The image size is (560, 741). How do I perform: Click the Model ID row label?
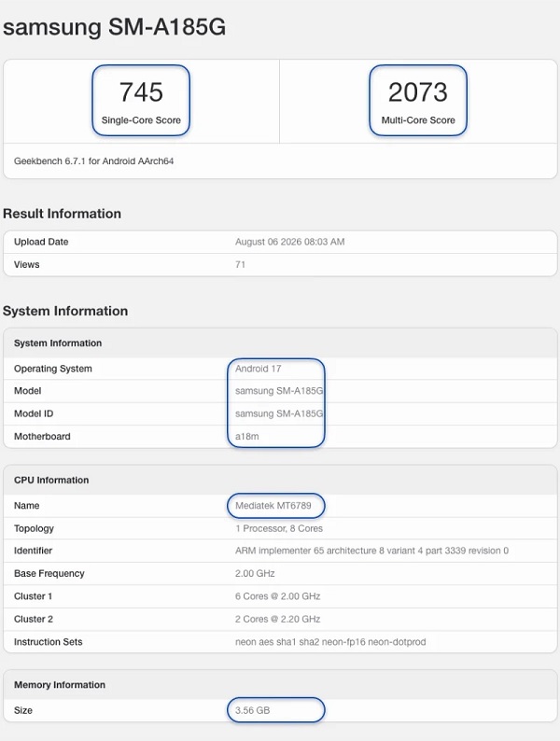point(34,413)
